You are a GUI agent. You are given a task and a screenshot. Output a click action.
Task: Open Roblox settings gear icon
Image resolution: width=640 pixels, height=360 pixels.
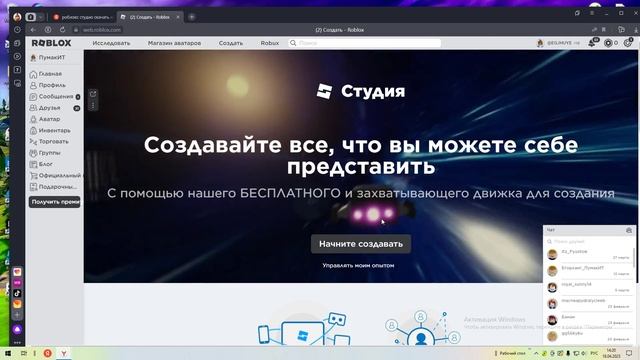point(628,43)
